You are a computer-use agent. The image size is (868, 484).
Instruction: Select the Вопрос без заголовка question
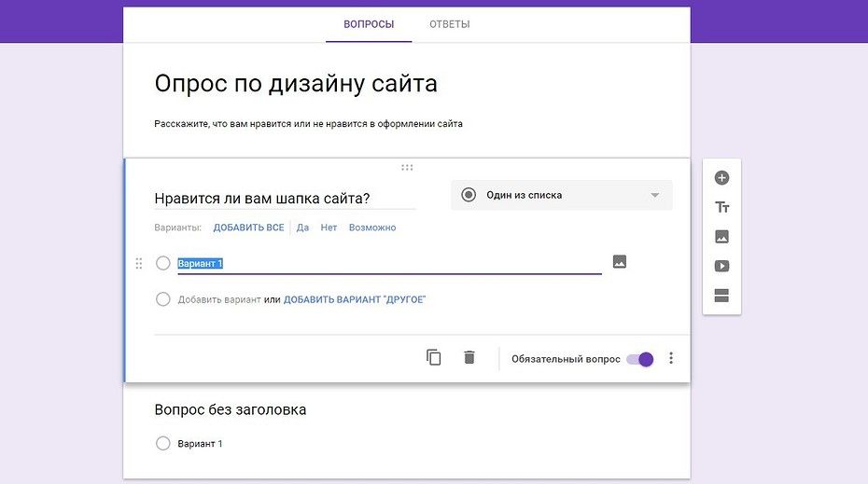(231, 409)
